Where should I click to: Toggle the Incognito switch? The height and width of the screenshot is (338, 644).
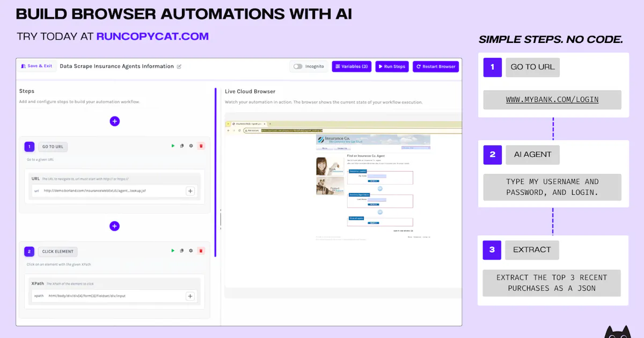298,67
